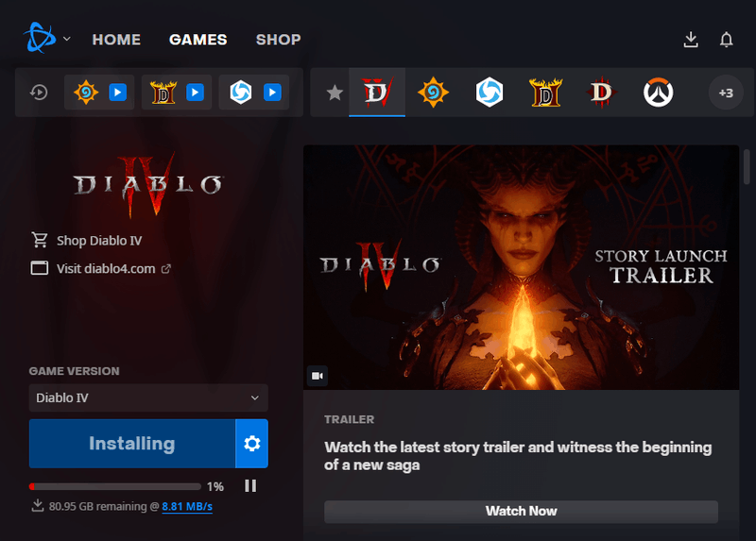Open Diablo II Resurrected in favorites bar

546,92
